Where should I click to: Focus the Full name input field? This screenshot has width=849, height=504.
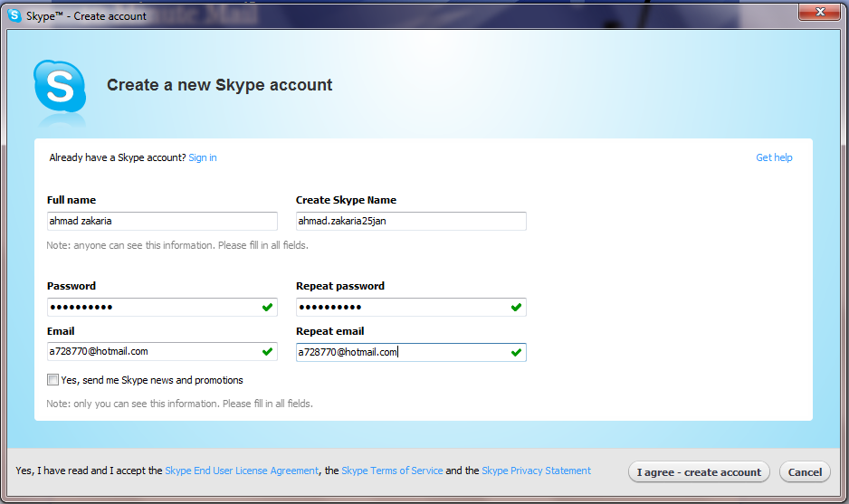click(162, 221)
